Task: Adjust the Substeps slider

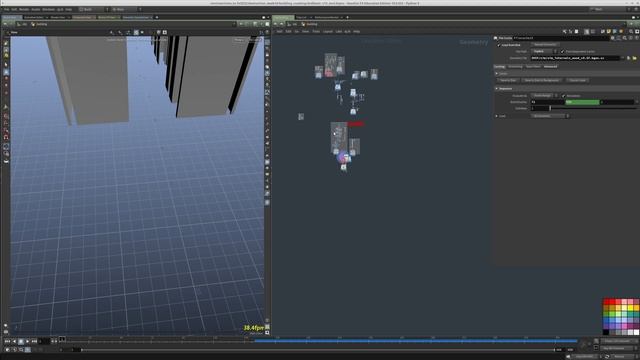Action: tap(593, 108)
